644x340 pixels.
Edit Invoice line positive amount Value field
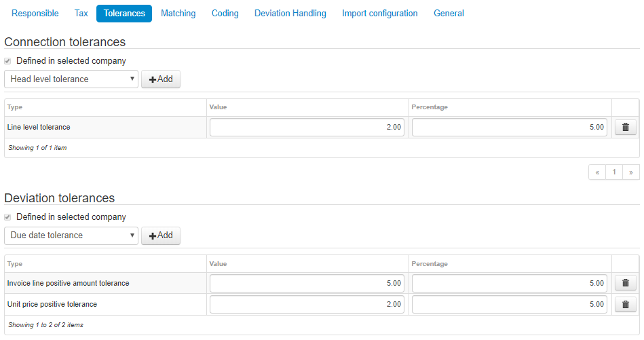coord(307,283)
